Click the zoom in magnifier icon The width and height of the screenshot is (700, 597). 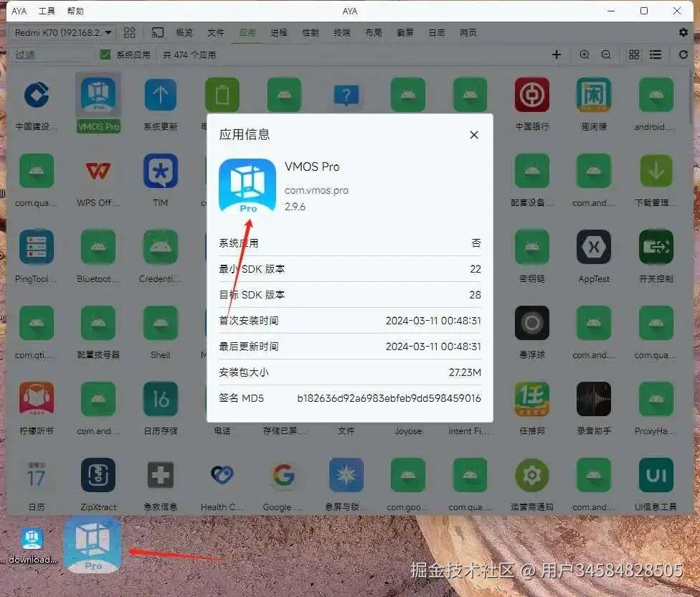pos(585,55)
